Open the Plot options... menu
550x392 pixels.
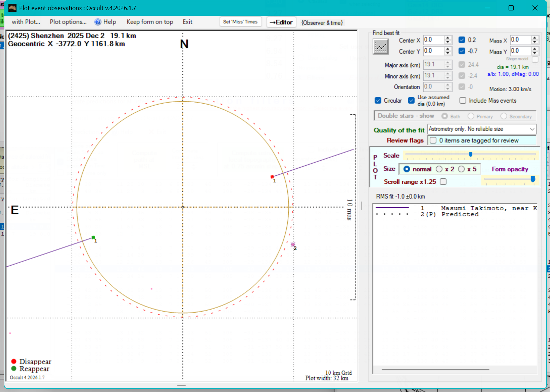tap(68, 22)
